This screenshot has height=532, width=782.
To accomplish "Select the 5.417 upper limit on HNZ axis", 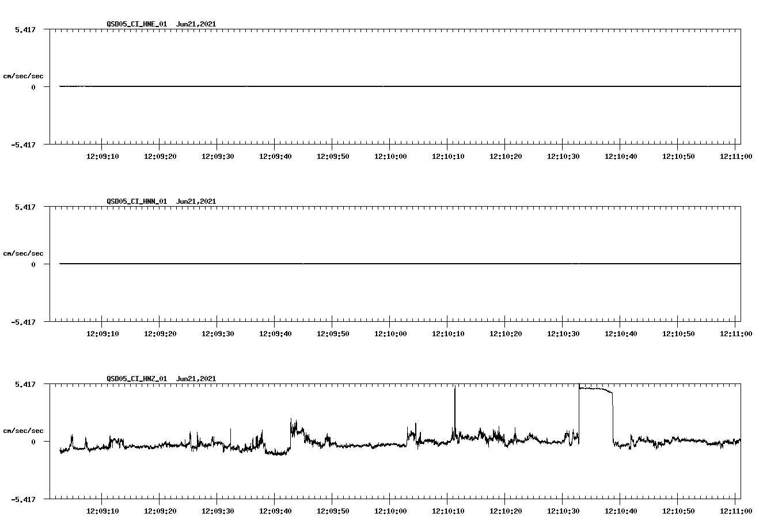I will coord(25,384).
